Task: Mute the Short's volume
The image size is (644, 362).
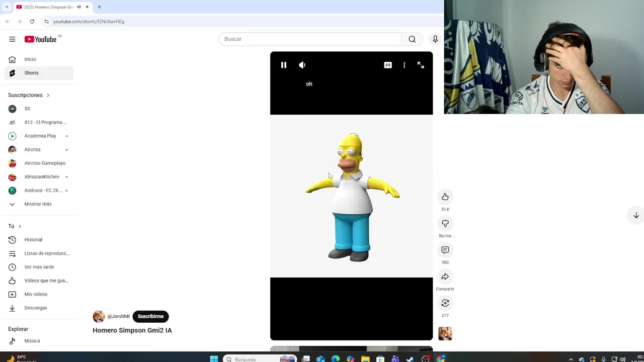Action: click(x=302, y=65)
